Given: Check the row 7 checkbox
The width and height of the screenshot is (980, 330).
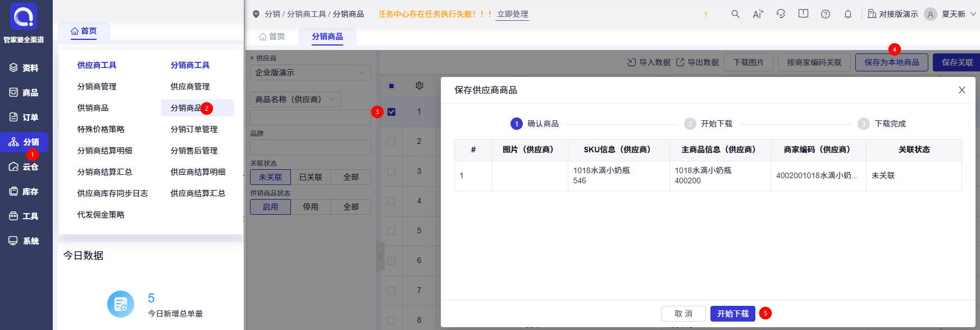Looking at the screenshot, I should pos(391,291).
